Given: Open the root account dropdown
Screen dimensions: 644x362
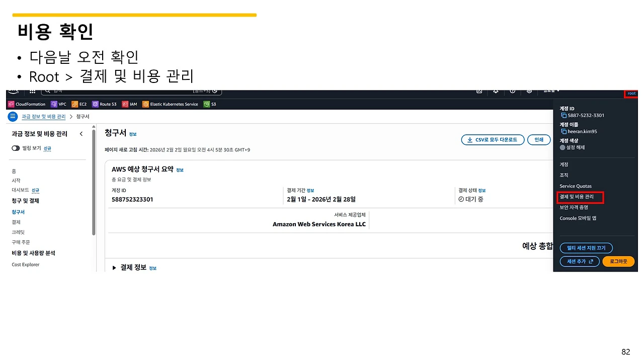Looking at the screenshot, I should pyautogui.click(x=631, y=93).
